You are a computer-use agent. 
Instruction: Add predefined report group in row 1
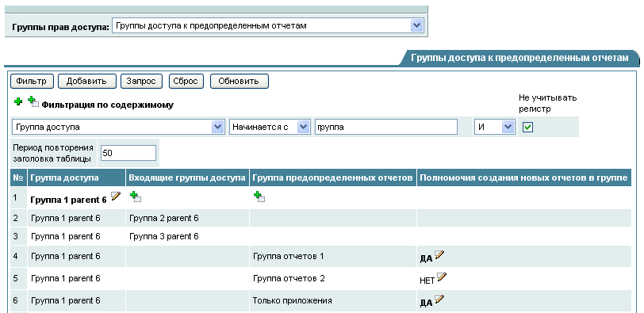point(259,197)
